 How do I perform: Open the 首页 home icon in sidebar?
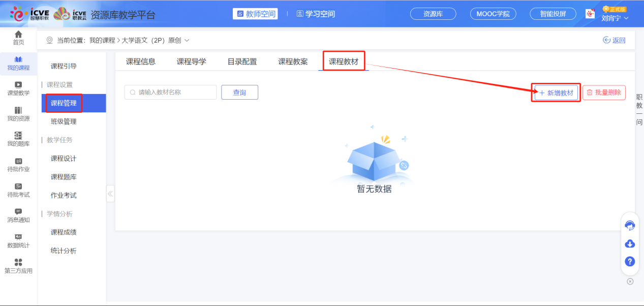click(x=18, y=37)
